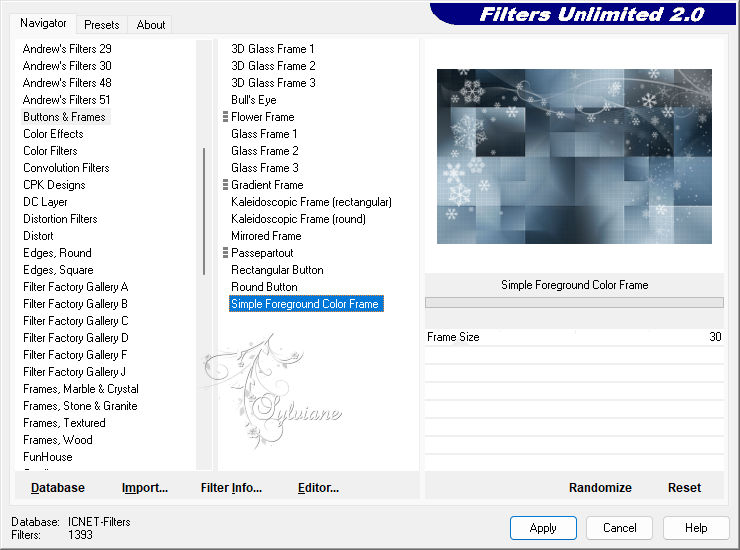
Task: Choose Kaleidoscopic Frame (round) filter
Action: (298, 219)
